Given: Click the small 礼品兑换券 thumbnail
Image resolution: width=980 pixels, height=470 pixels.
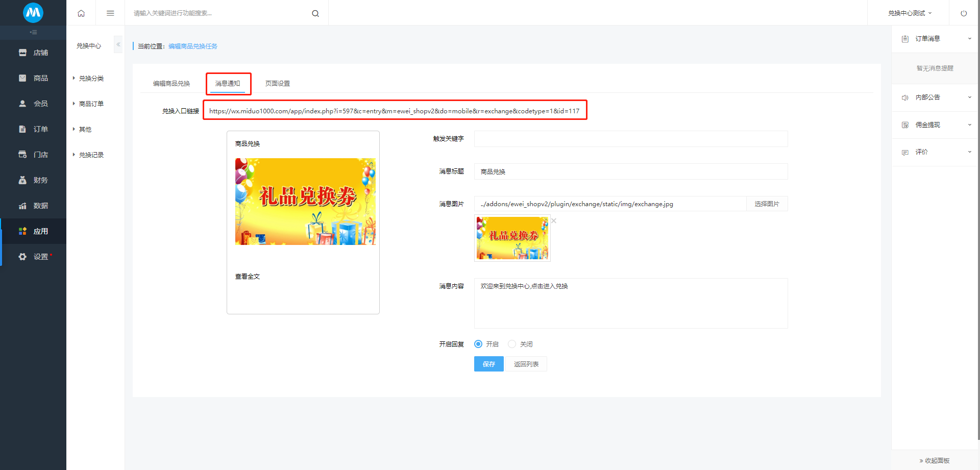Looking at the screenshot, I should click(x=512, y=238).
